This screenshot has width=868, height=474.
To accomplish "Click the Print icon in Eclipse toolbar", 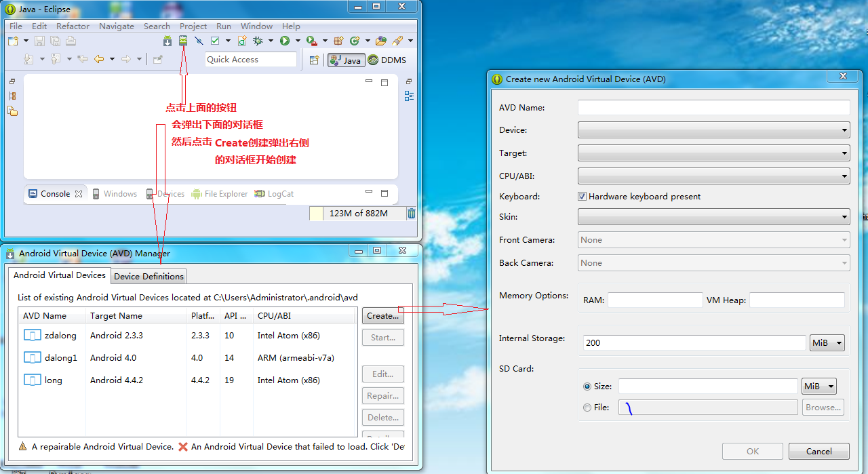I will 71,41.
